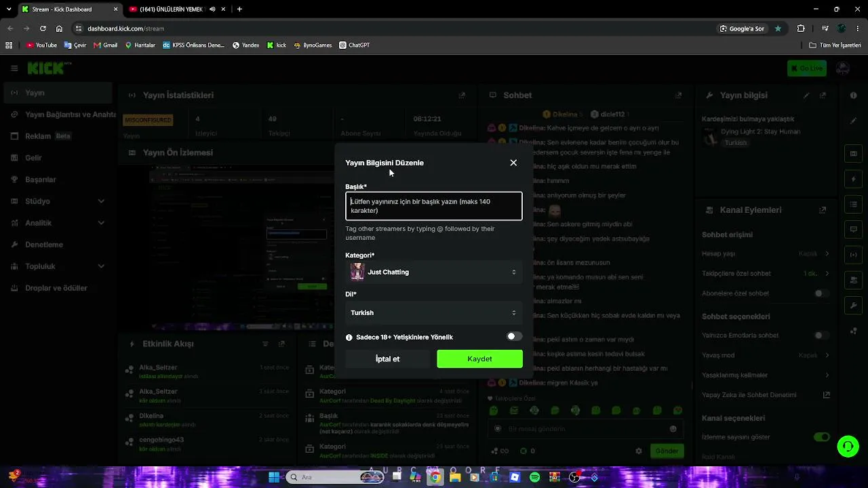Toggle Yalnızca Emotlarla sohbet switch

pyautogui.click(x=821, y=335)
